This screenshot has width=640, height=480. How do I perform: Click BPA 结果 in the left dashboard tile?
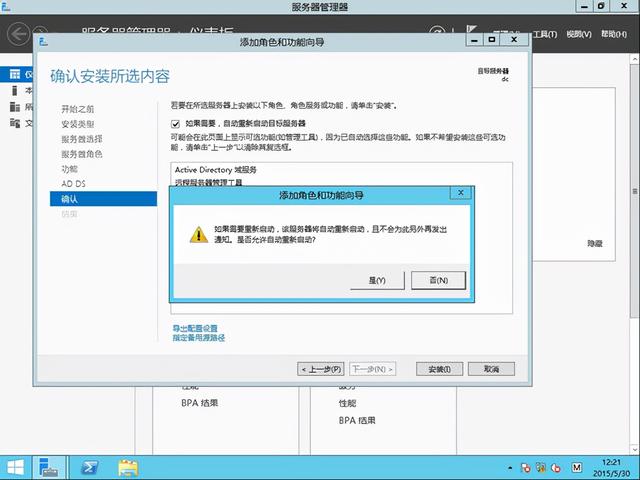tap(200, 403)
